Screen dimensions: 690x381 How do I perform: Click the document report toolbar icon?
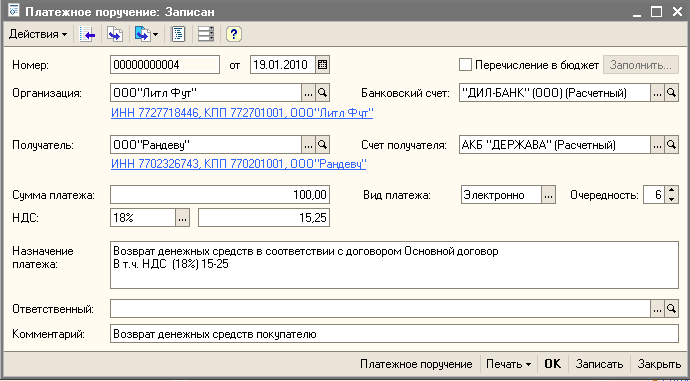click(178, 34)
